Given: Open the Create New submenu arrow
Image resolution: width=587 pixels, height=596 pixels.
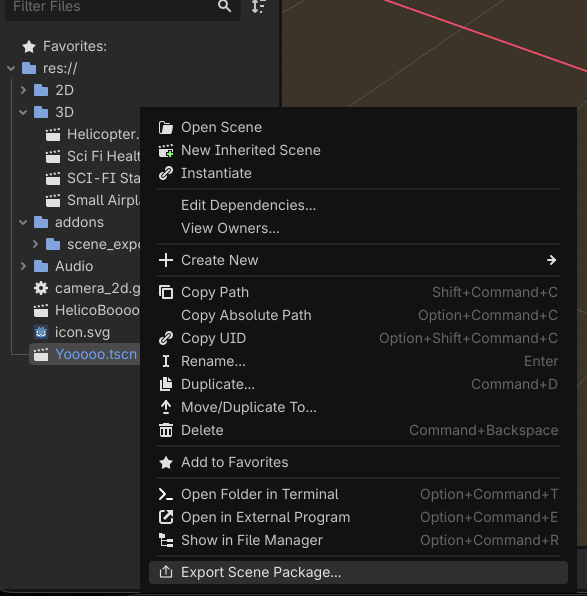Looking at the screenshot, I should tap(551, 260).
